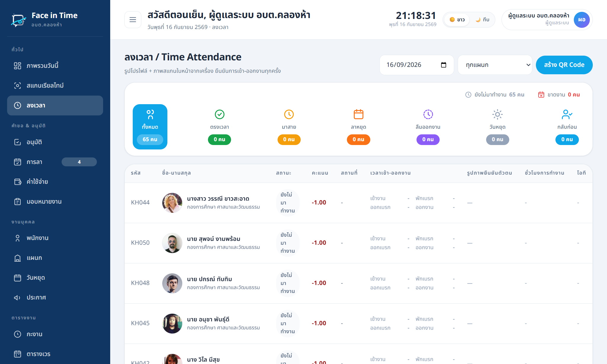Open อนุมัติ approvals page

pyautogui.click(x=55, y=142)
